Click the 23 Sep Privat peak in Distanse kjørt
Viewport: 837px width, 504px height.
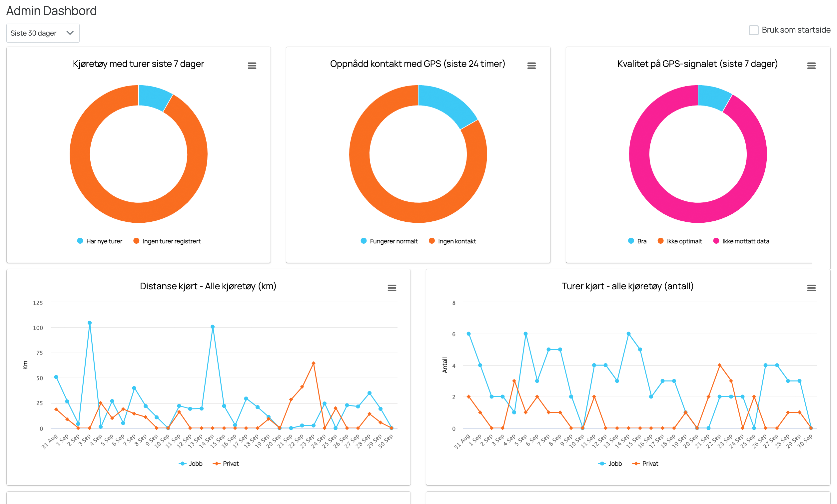[314, 363]
